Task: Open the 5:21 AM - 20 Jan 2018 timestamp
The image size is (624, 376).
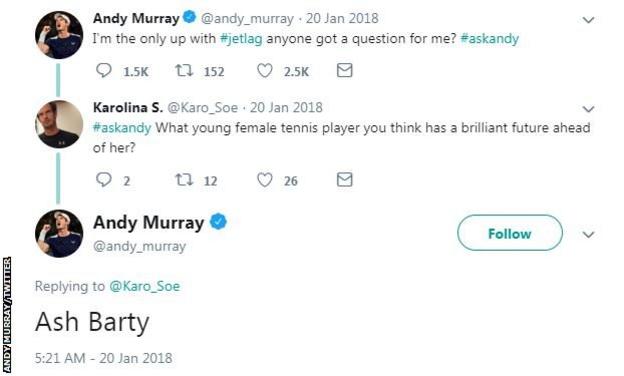Action: coord(103,358)
